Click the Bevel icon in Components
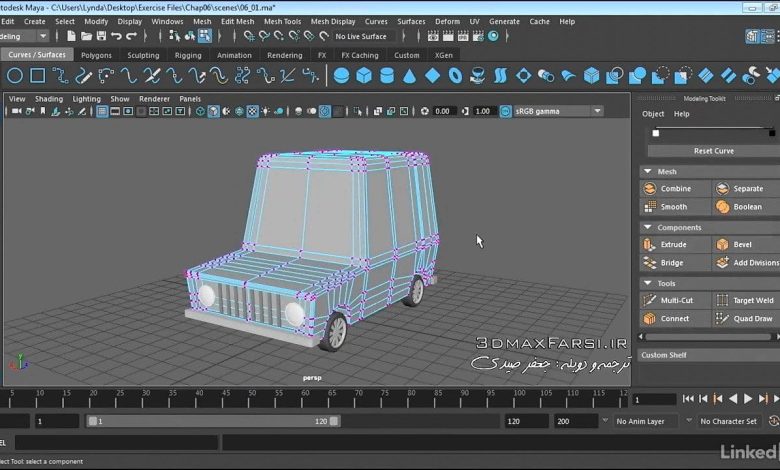 tap(722, 244)
